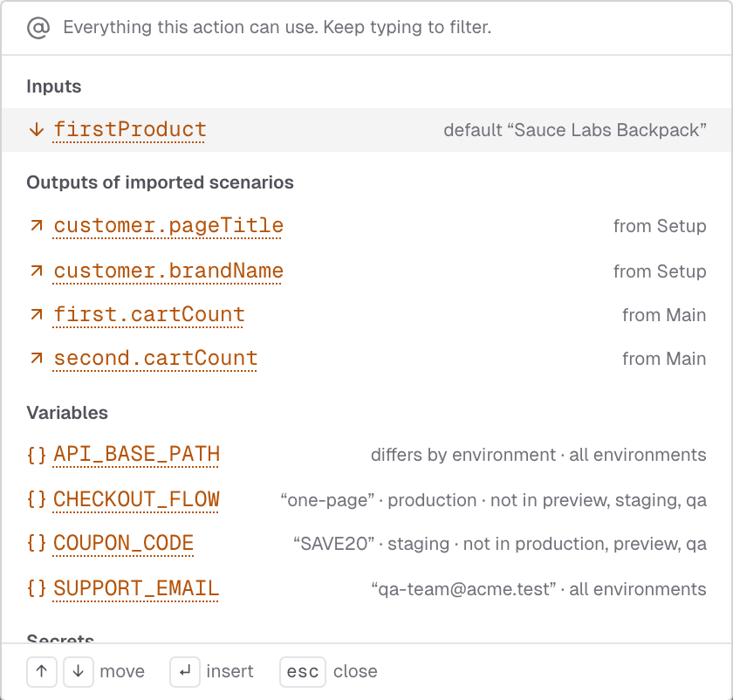Screen dimensions: 733x700
Task: Insert the customer.pageTitle output
Action: point(366,226)
